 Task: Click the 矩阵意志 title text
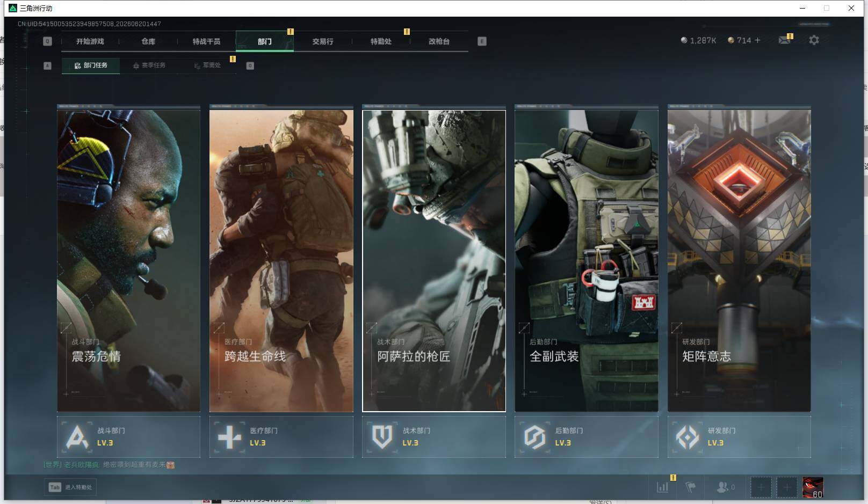(x=707, y=356)
